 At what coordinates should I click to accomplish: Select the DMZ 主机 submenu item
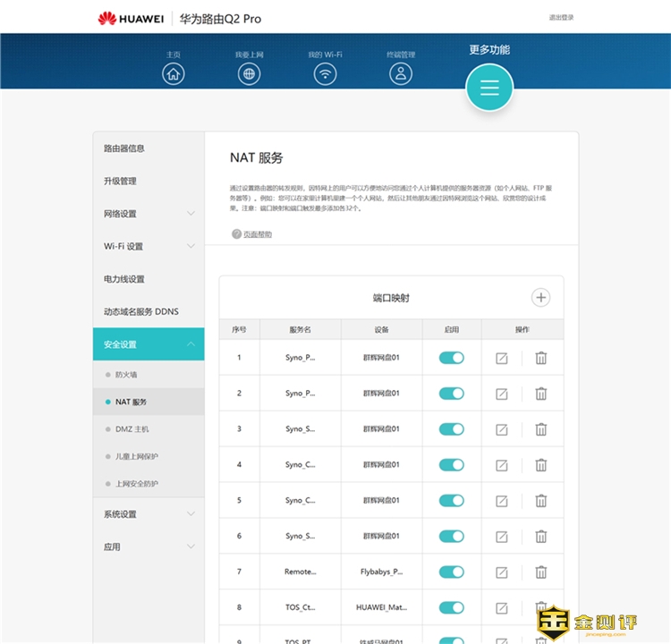point(132,429)
